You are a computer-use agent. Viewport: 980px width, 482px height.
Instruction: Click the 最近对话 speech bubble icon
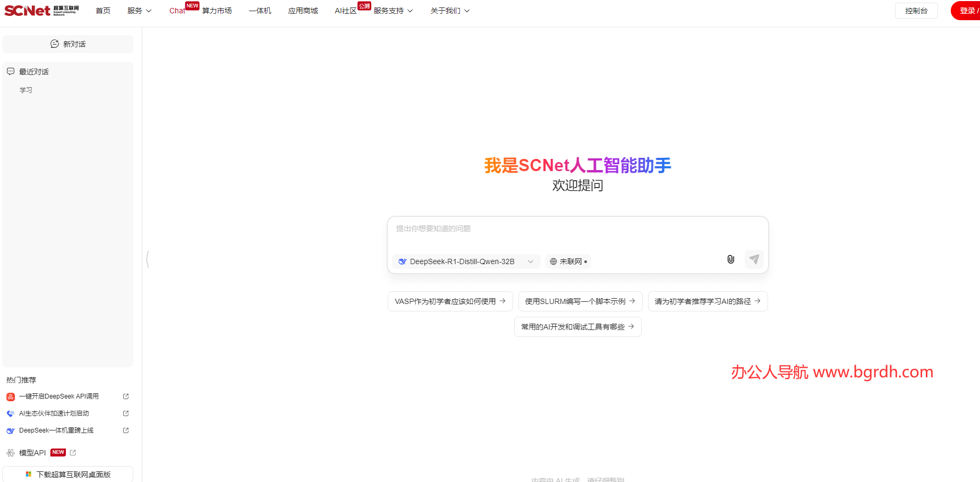click(11, 71)
